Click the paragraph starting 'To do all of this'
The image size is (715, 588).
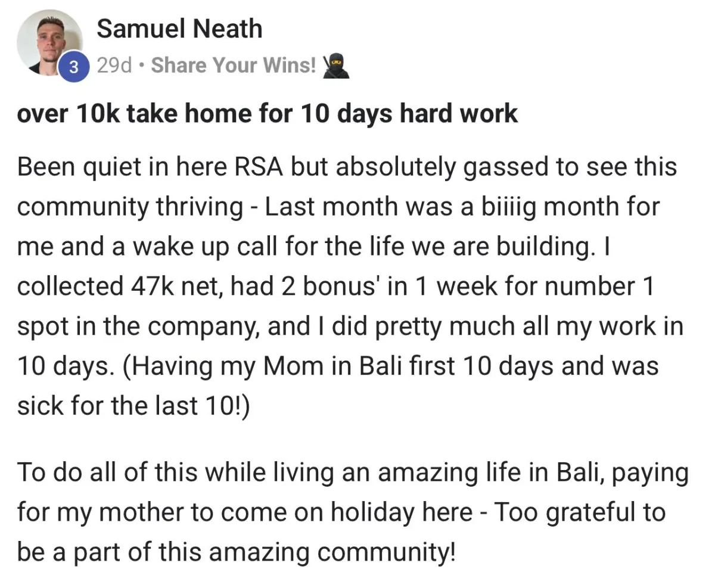coord(353,512)
